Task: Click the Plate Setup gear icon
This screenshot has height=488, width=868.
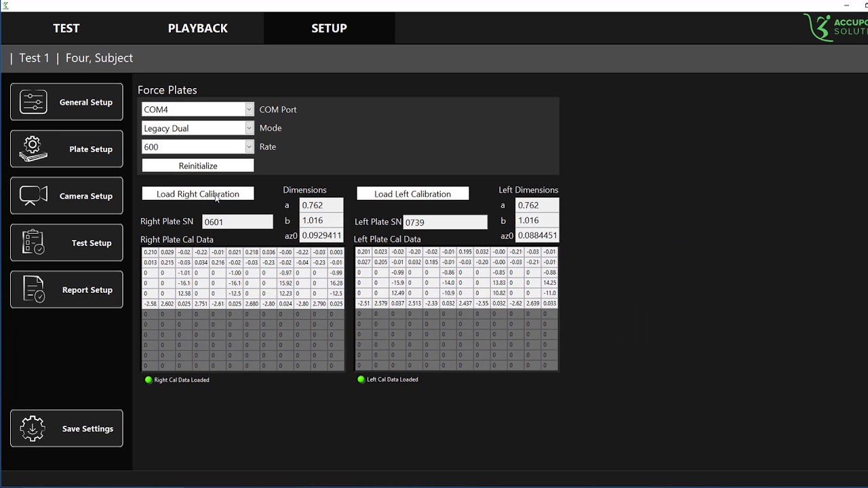Action: tap(33, 148)
